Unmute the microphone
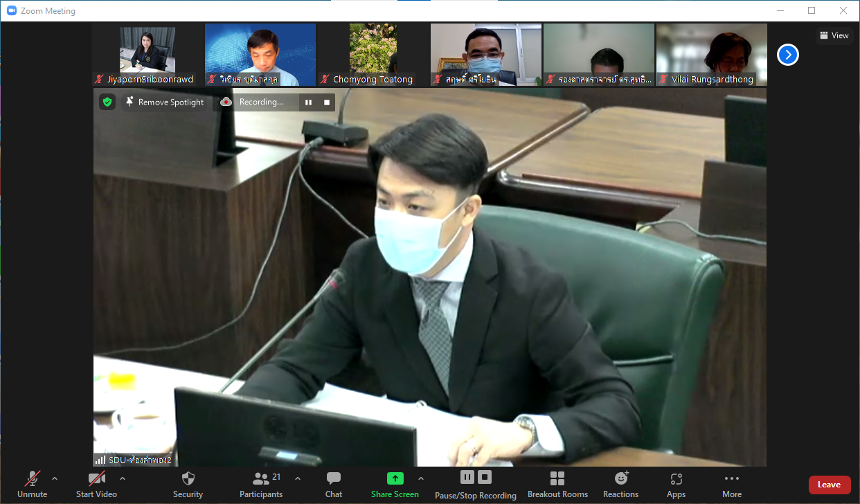 click(32, 484)
